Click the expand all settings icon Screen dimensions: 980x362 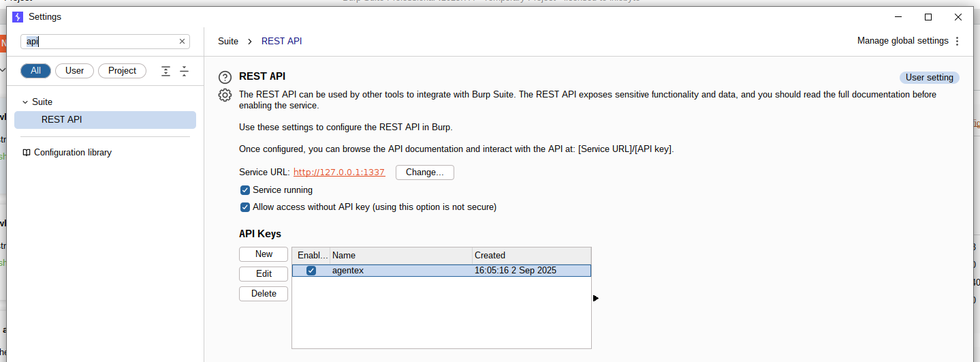coord(165,71)
